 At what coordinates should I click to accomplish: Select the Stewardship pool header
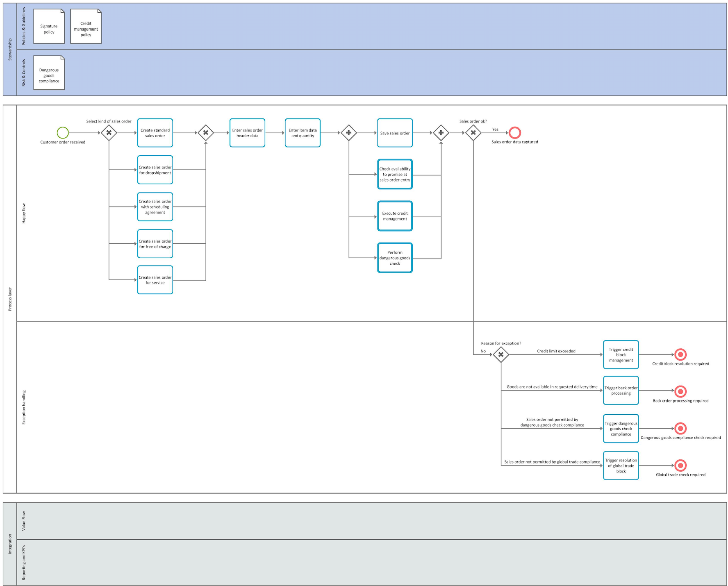pyautogui.click(x=10, y=50)
